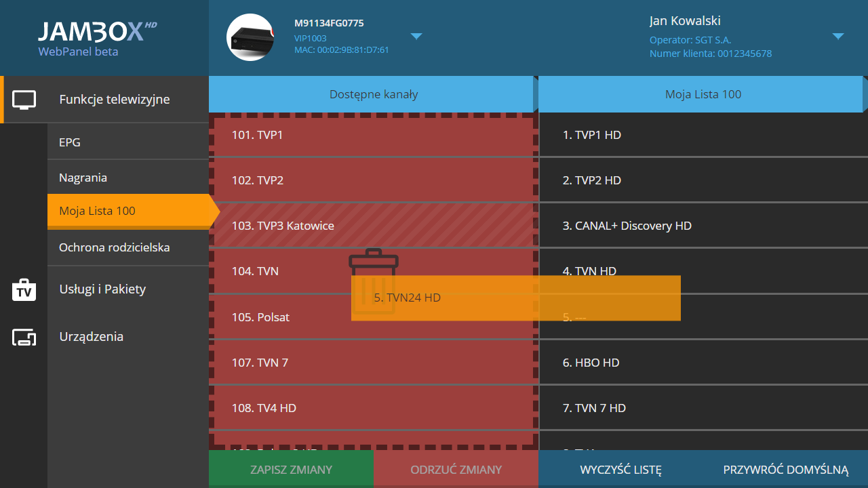868x488 pixels.
Task: Click the Jan Kowalski user name
Action: point(685,21)
